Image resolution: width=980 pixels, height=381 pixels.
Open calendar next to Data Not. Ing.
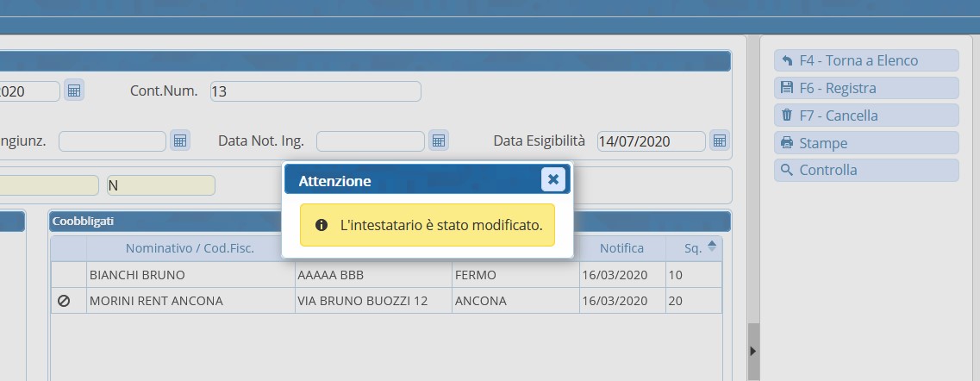(x=439, y=141)
